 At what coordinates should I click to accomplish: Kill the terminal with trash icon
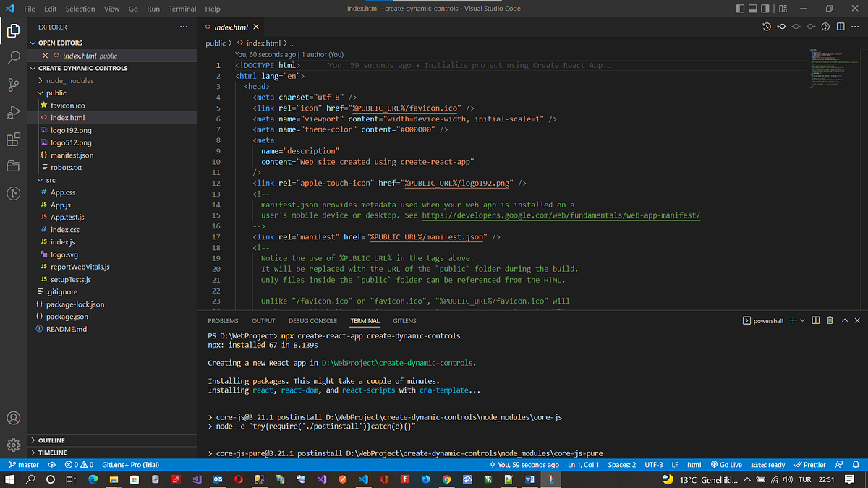(x=830, y=320)
